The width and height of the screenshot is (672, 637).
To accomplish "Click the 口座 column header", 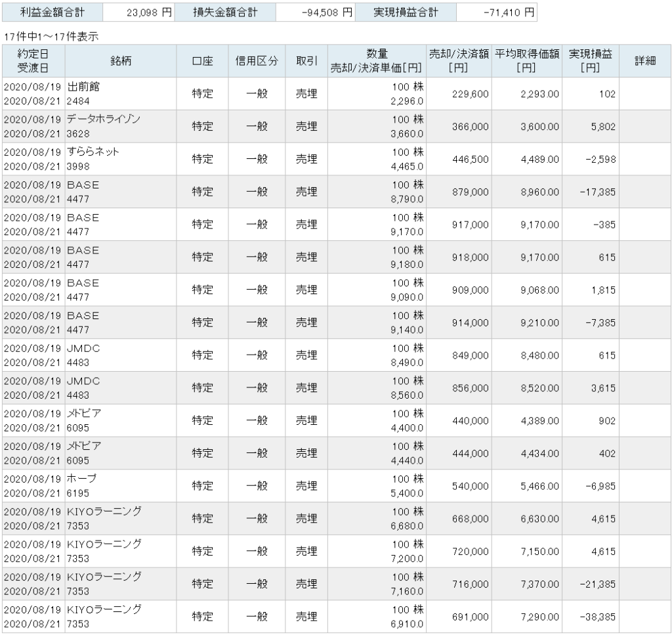I will [202, 61].
